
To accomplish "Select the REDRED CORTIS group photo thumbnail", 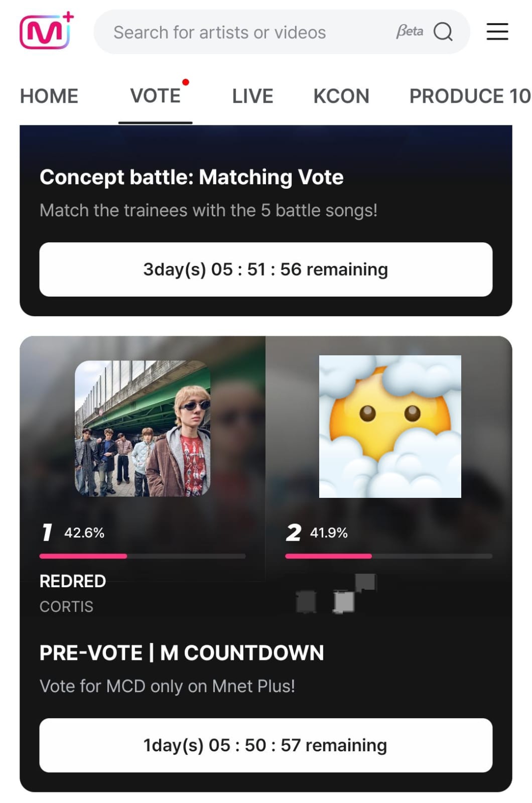I will (x=143, y=428).
